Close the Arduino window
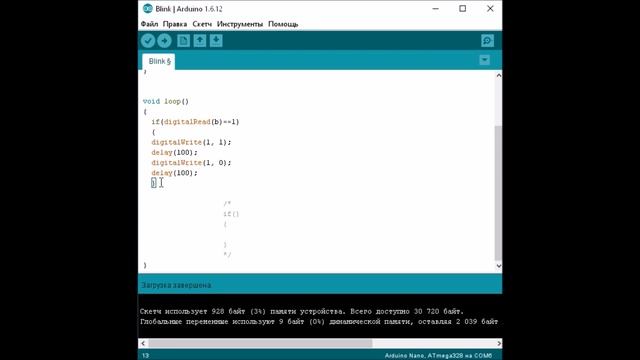The image size is (640, 360). point(490,9)
